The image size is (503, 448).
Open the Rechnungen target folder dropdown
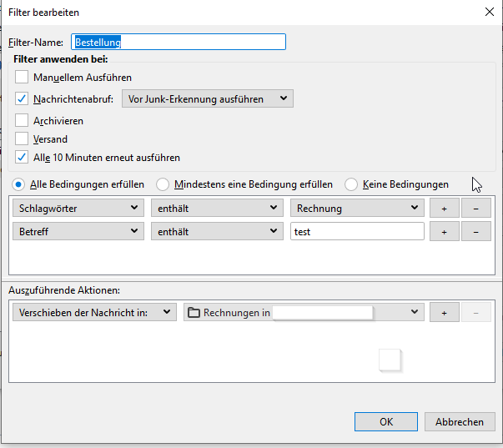(304, 313)
